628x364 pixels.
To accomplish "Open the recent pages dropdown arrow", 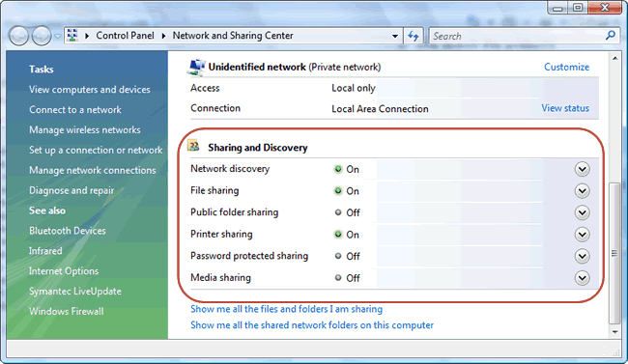I will 57,37.
